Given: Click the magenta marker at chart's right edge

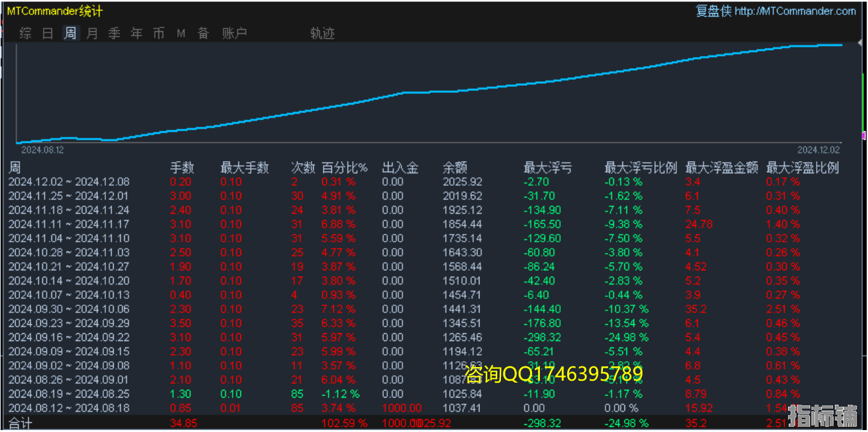Looking at the screenshot, I should 863,135.
